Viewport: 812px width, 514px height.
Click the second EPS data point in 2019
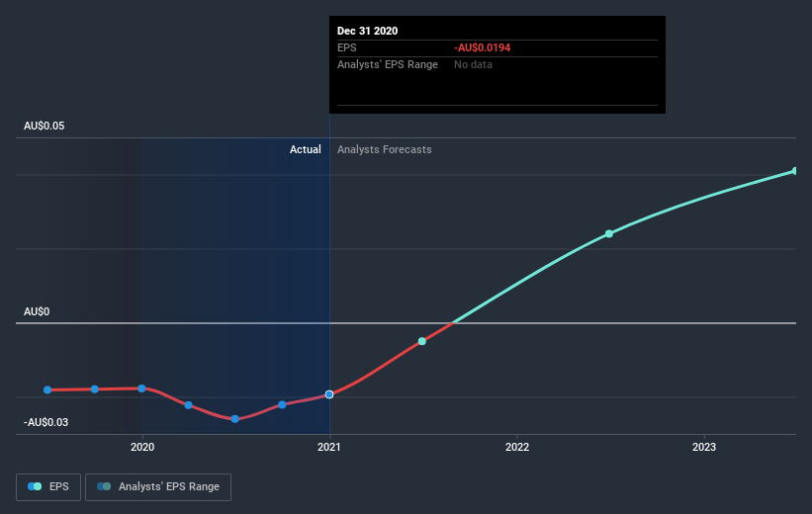point(95,389)
